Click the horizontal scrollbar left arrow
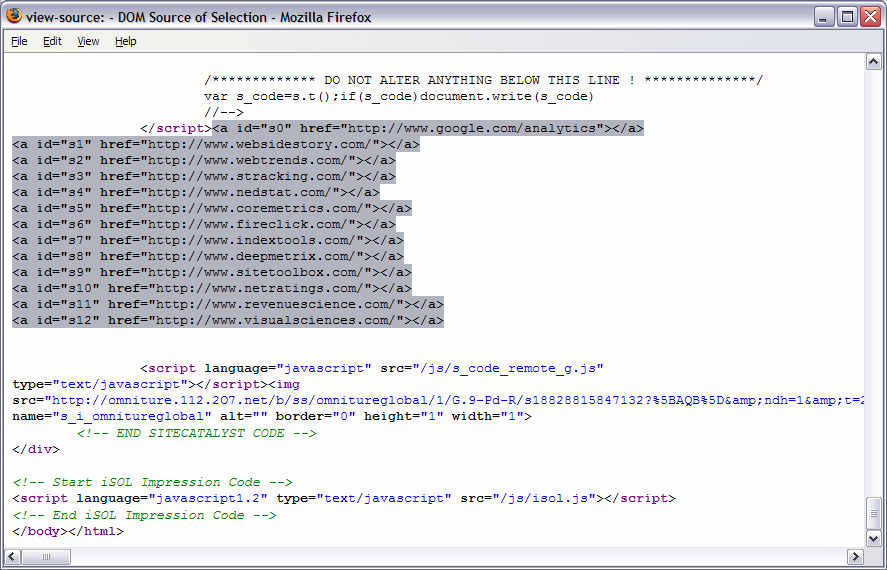Image resolution: width=887 pixels, height=570 pixels. tap(13, 556)
